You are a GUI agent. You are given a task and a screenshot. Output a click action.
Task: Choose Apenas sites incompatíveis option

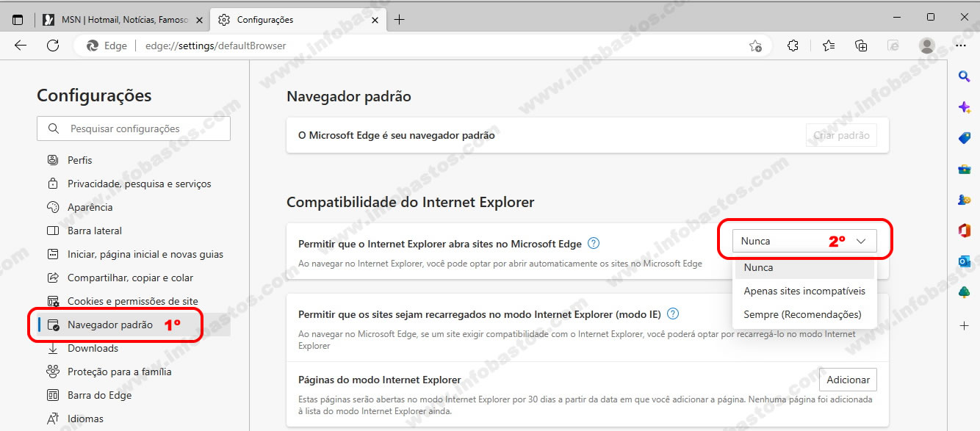click(x=804, y=291)
